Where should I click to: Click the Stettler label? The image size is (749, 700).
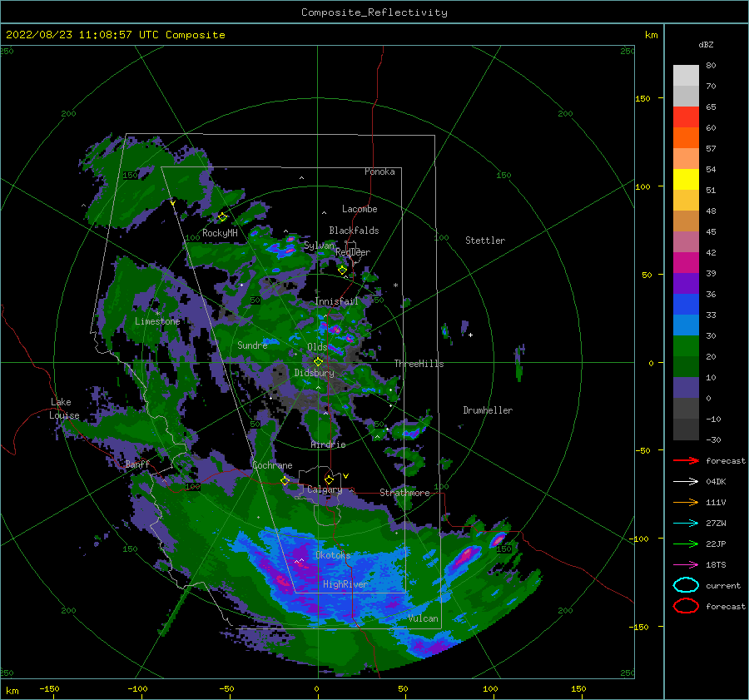click(x=485, y=241)
